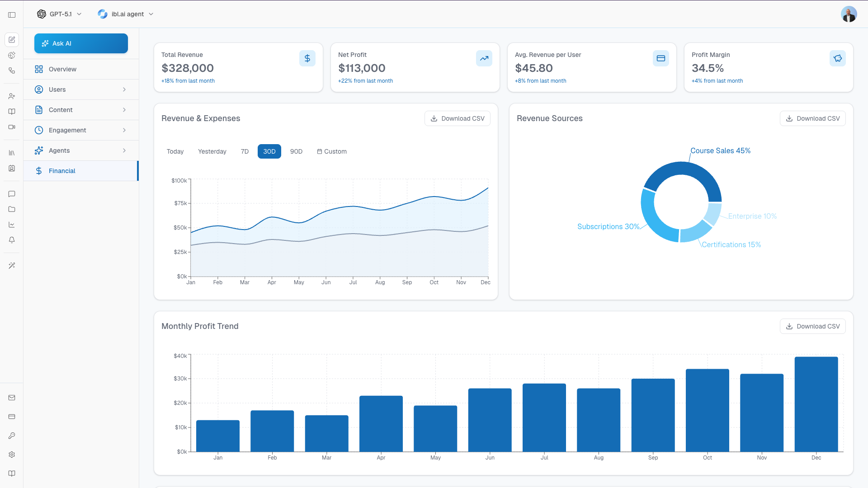Go to the Overview menu item
Viewport: 868px width, 488px height.
pos(81,69)
